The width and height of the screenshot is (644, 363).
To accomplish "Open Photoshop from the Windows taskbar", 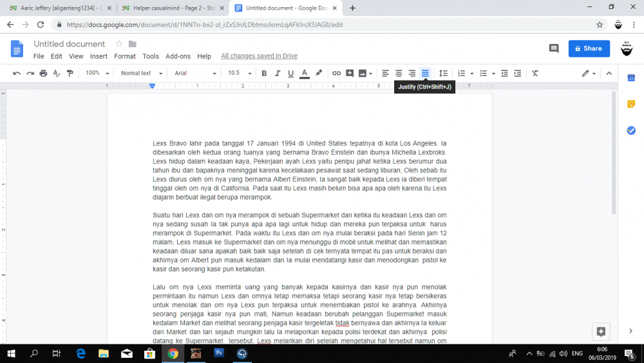I will click(x=219, y=353).
